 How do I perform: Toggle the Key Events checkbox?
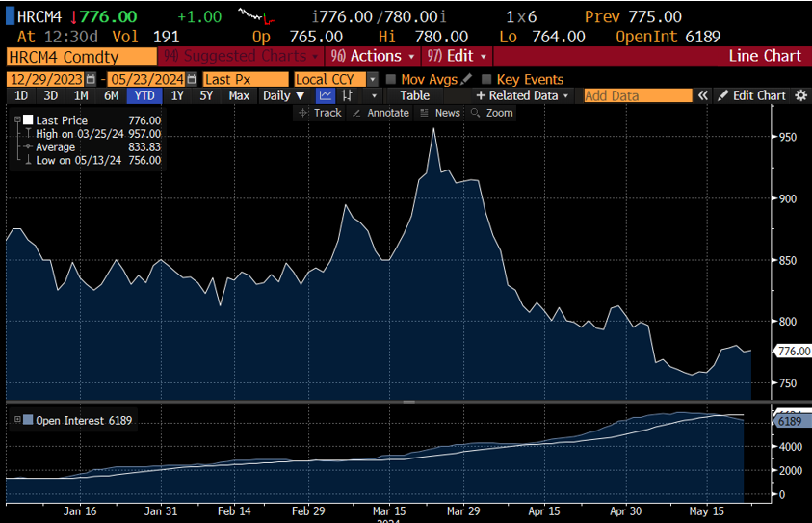click(486, 79)
